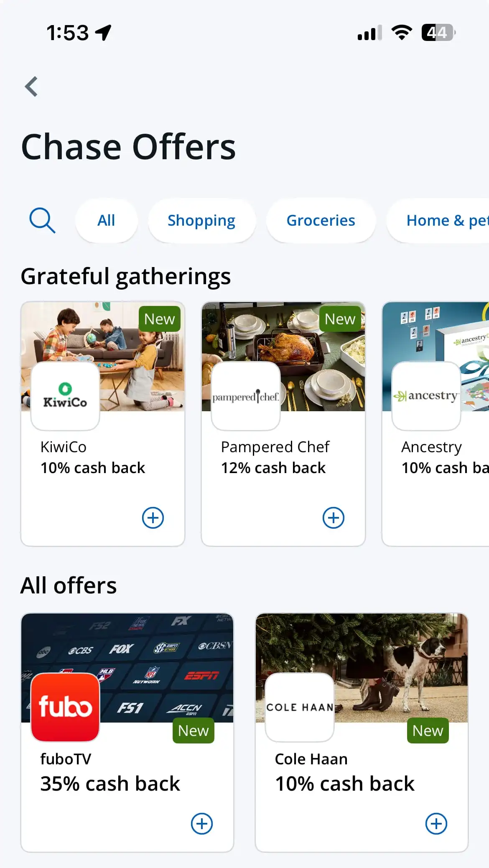This screenshot has height=868, width=489.
Task: Tap the Ancestry logo badge
Action: 426,396
